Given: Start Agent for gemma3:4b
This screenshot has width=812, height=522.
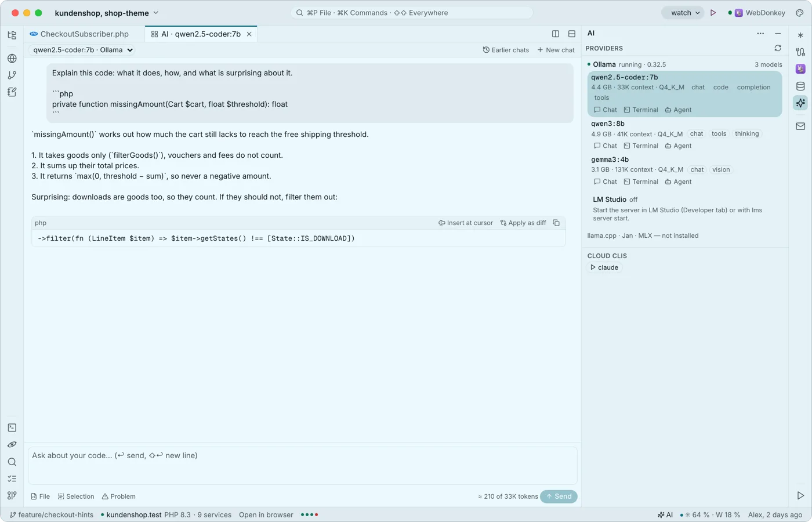Looking at the screenshot, I should [x=678, y=182].
